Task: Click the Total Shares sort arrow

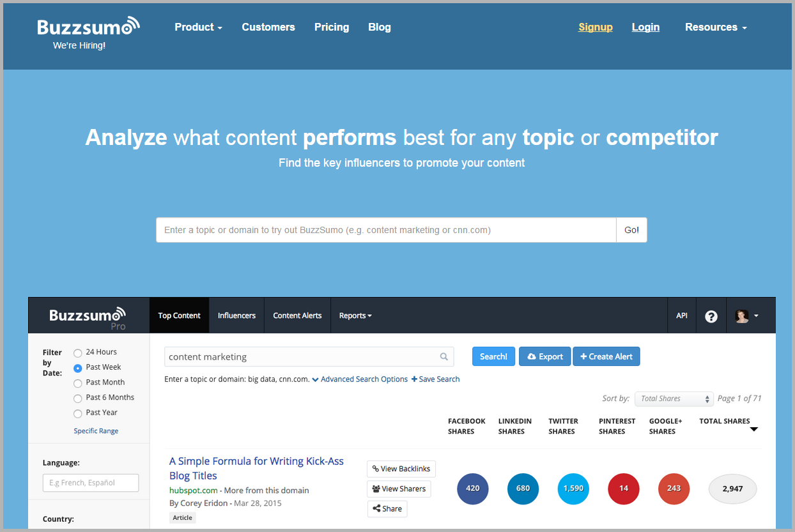Action: click(753, 430)
